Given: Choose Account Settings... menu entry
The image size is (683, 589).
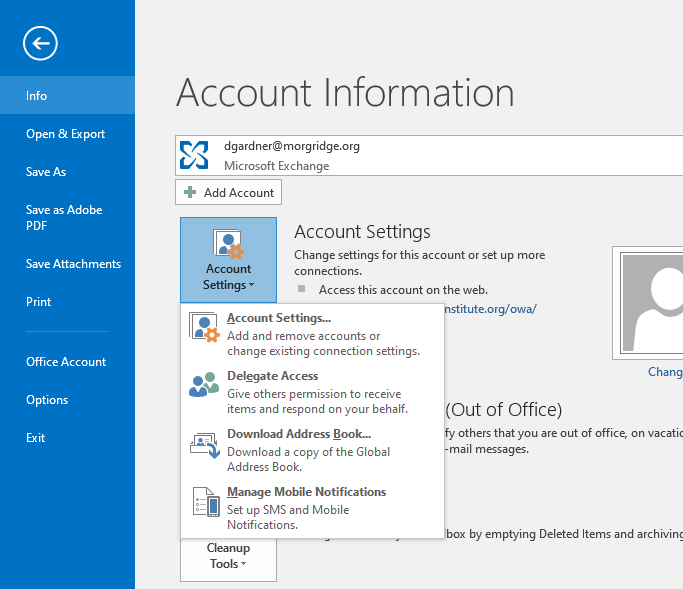Looking at the screenshot, I should click(x=312, y=333).
